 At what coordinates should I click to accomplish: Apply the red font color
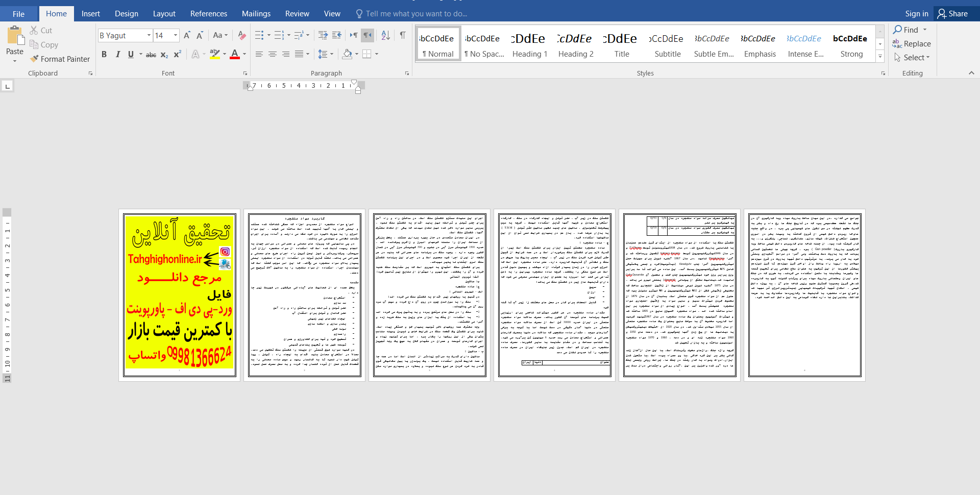click(235, 54)
